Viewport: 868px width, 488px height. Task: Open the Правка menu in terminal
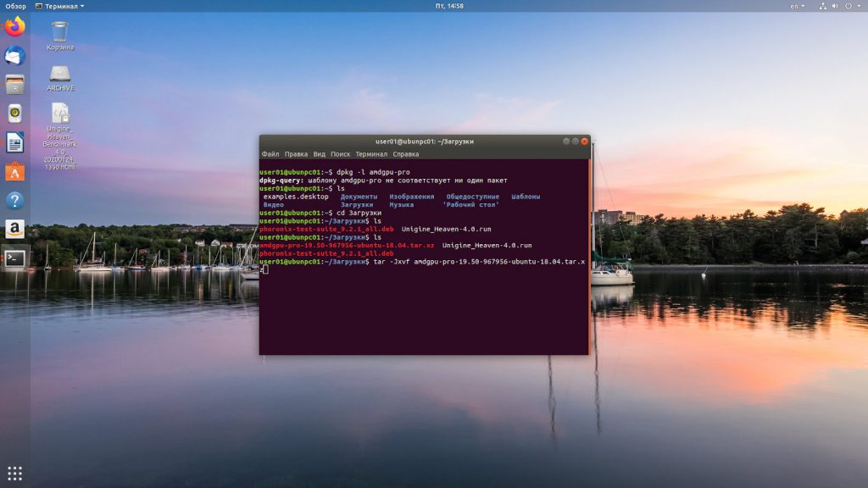point(296,154)
